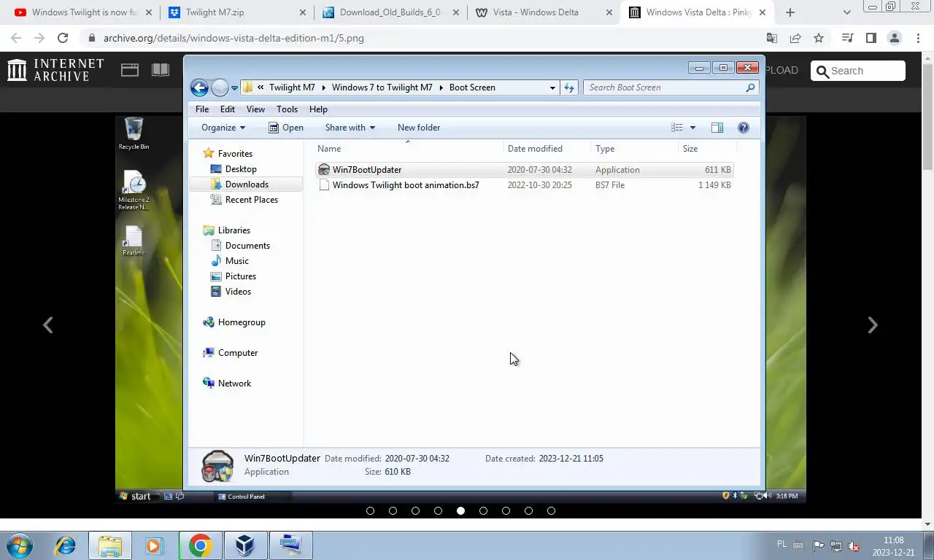Select Windows Twilight boot animation.bs7 file
This screenshot has height=560, width=934.
406,185
